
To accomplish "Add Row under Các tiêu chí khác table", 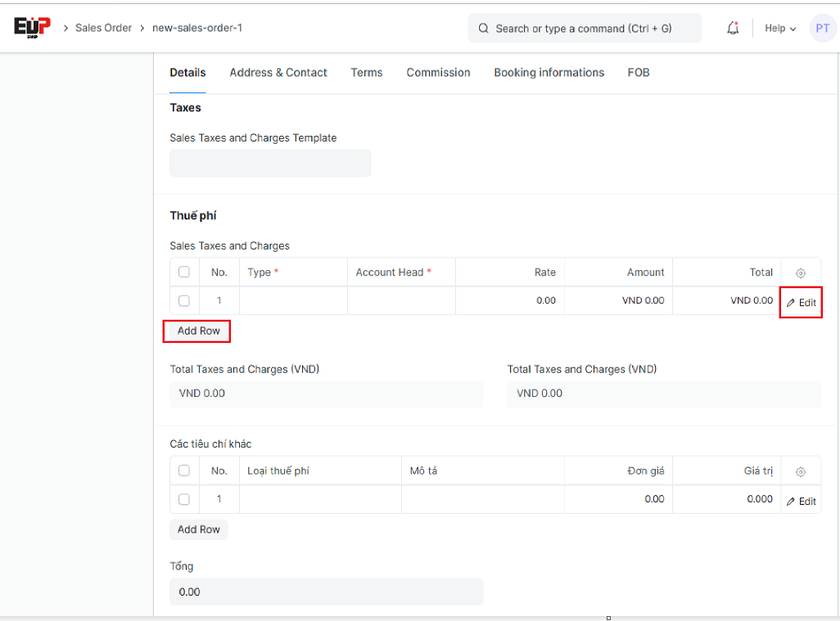I will (198, 529).
